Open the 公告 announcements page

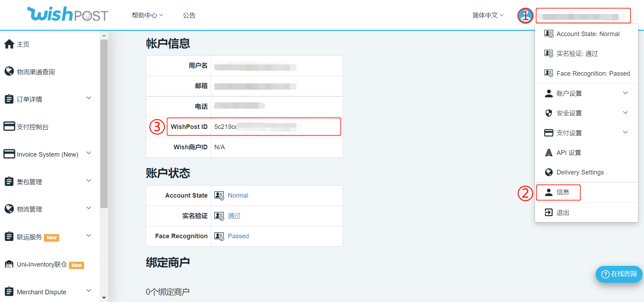(x=189, y=15)
